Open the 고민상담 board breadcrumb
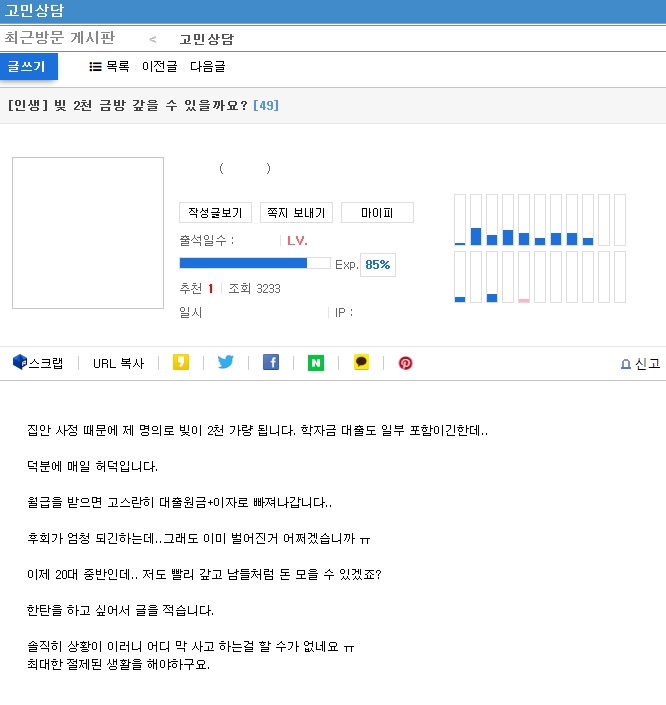 click(x=207, y=39)
